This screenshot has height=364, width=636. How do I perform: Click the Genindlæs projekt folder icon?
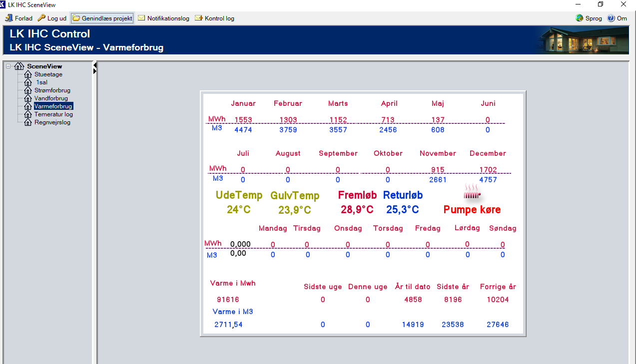point(76,18)
